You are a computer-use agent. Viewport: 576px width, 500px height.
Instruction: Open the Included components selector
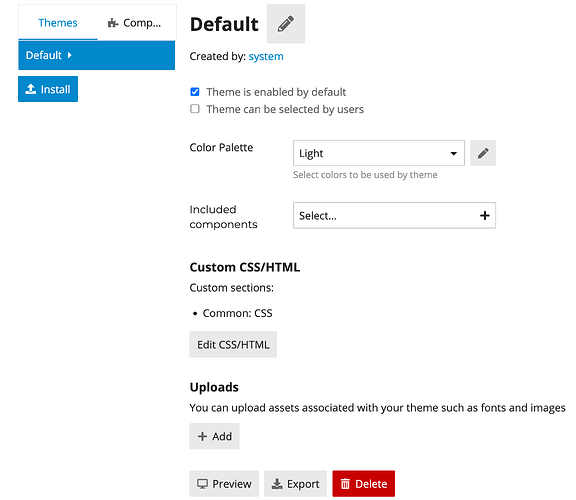[394, 215]
